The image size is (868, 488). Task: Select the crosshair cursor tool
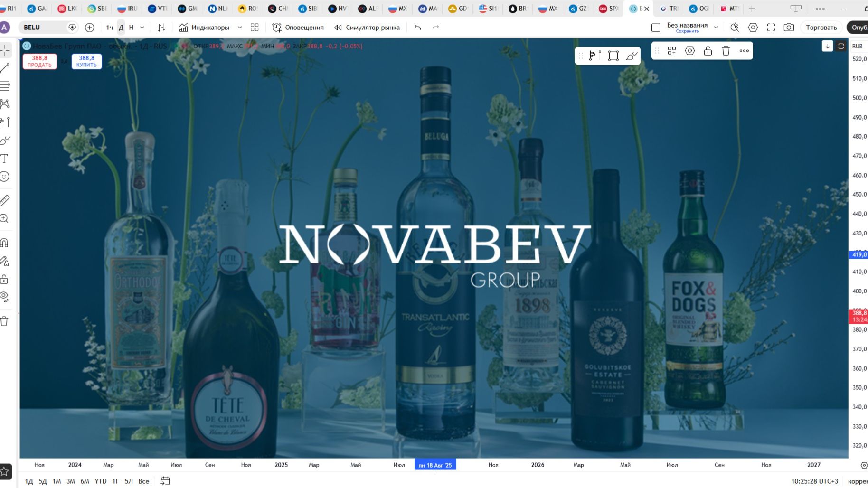[x=5, y=50]
